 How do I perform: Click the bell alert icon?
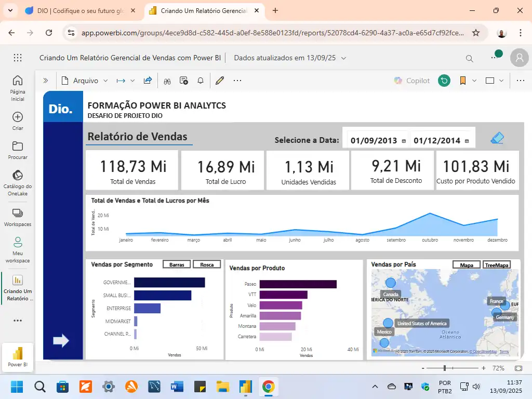click(201, 81)
